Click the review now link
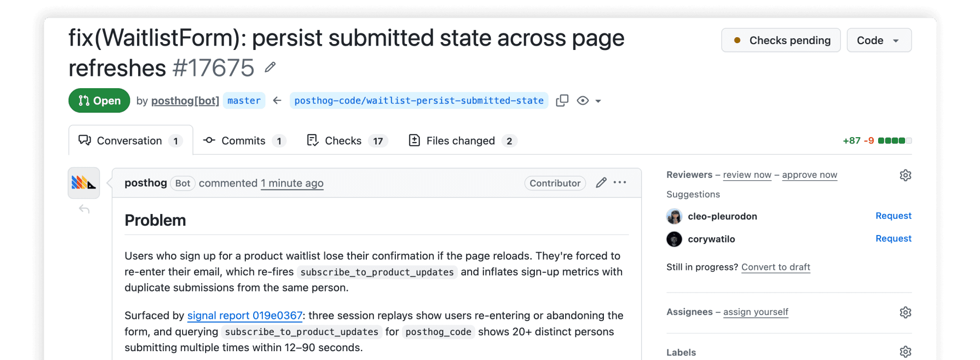 click(x=747, y=175)
